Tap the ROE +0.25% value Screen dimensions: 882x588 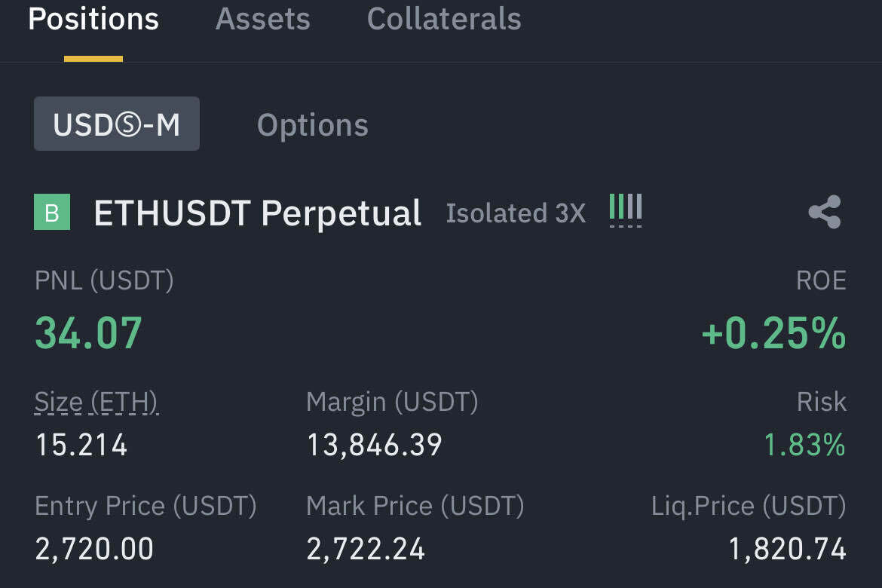pyautogui.click(x=773, y=333)
